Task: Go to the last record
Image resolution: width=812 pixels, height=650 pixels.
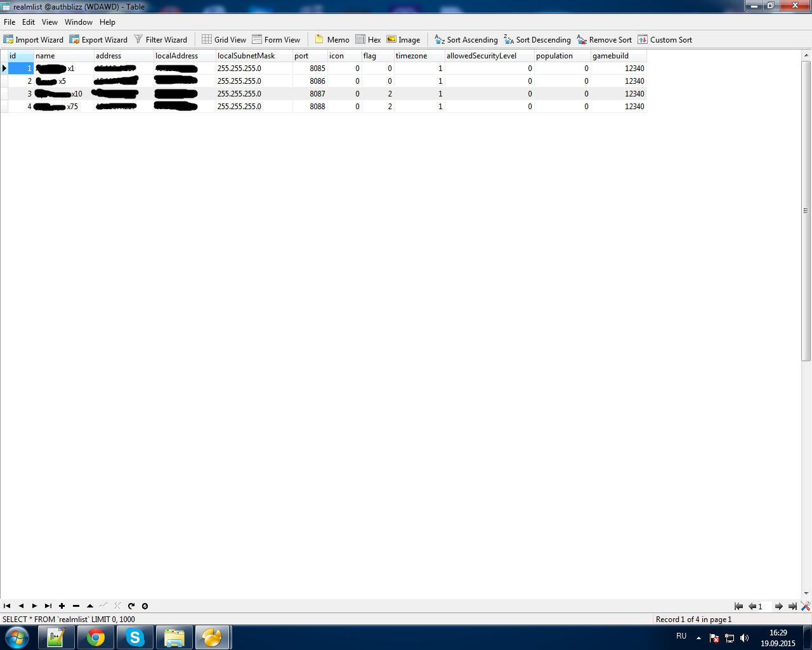Action: point(48,606)
